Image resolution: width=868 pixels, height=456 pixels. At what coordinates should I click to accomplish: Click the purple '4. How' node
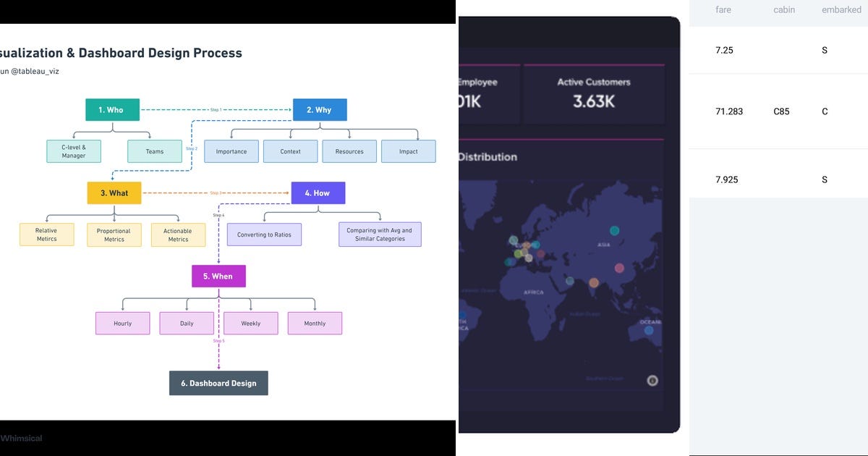318,193
